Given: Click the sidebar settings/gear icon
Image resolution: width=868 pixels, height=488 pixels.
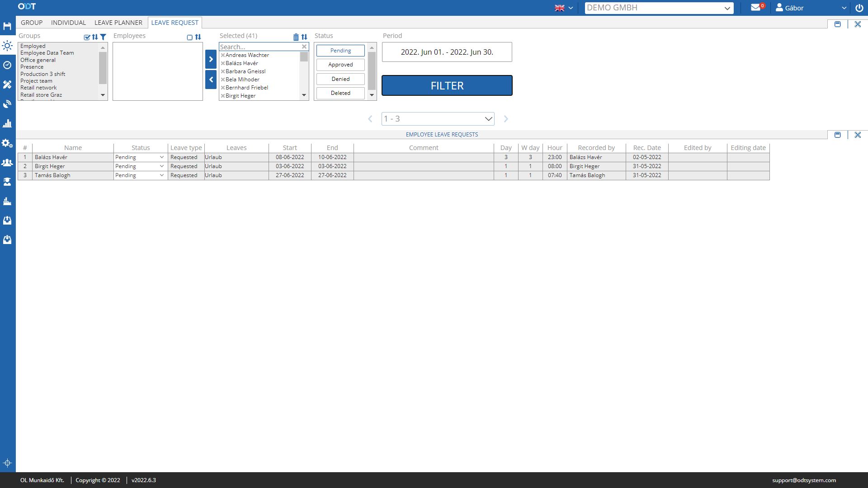Looking at the screenshot, I should pos(8,142).
